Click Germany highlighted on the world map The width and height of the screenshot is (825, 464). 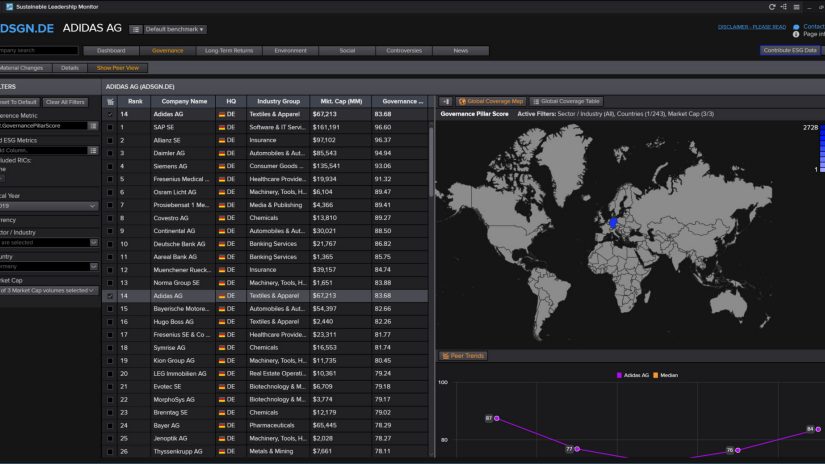(613, 223)
